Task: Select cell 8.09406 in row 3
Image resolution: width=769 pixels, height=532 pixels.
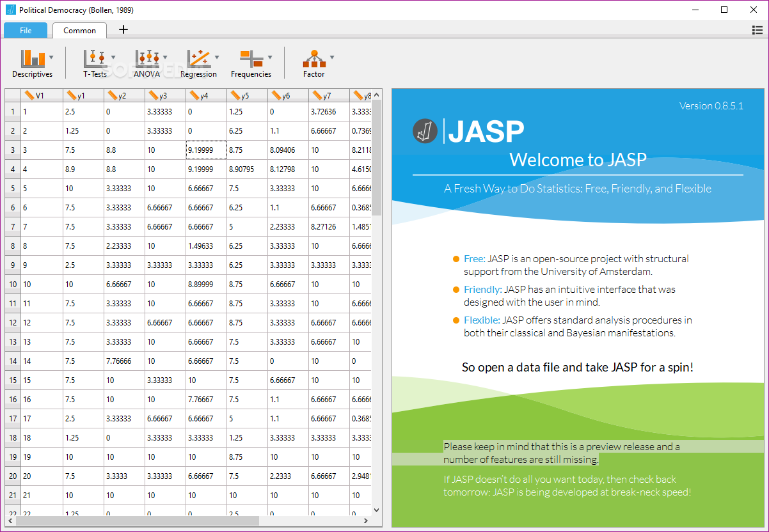Action: click(288, 150)
